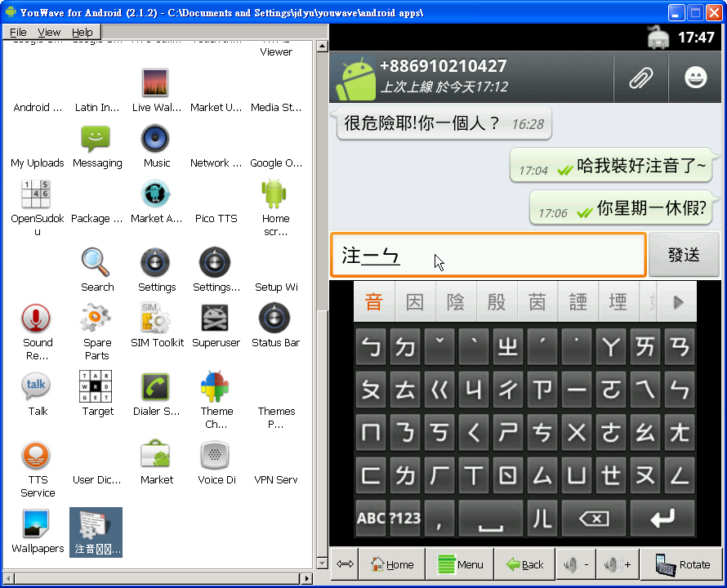
Task: Select the message 你星期一休假?
Action: (x=622, y=209)
